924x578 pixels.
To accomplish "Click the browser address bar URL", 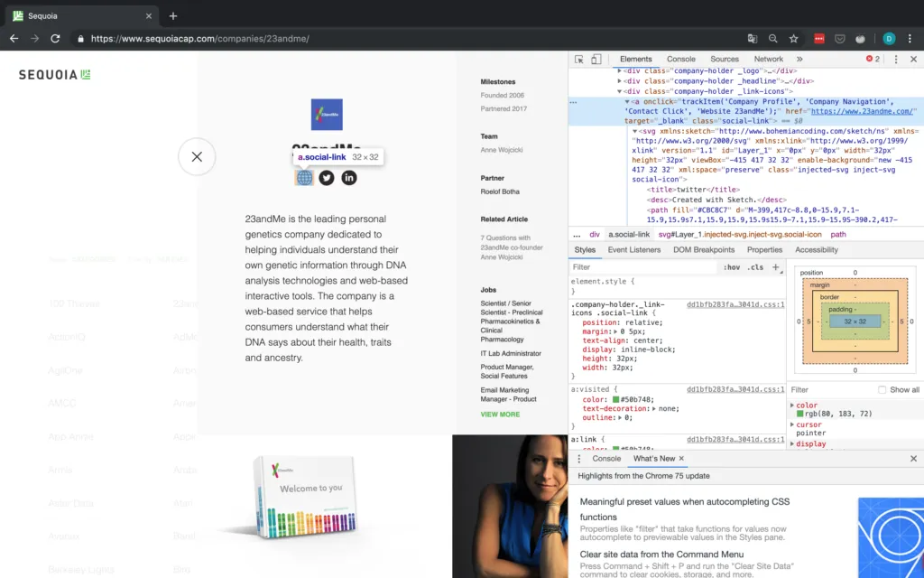I will 199,38.
